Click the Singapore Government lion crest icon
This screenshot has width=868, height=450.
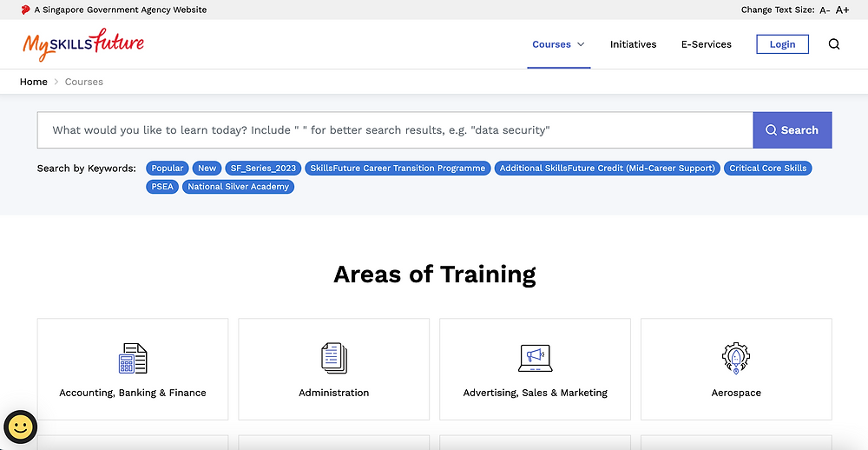pos(25,10)
